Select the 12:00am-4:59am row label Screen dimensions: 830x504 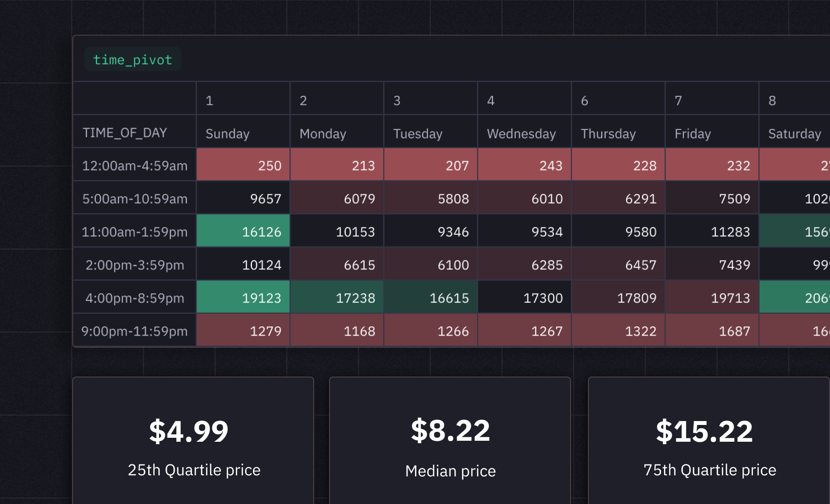tap(135, 165)
